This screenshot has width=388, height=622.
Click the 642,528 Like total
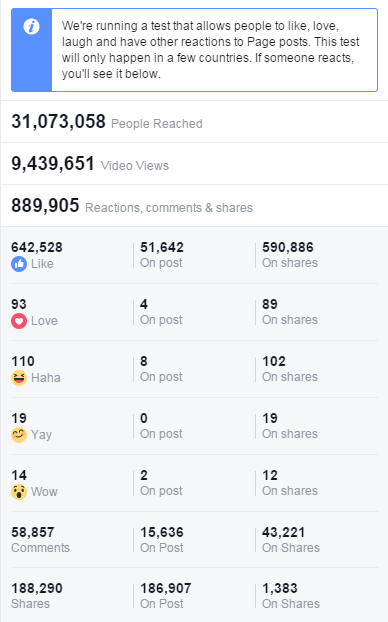37,248
